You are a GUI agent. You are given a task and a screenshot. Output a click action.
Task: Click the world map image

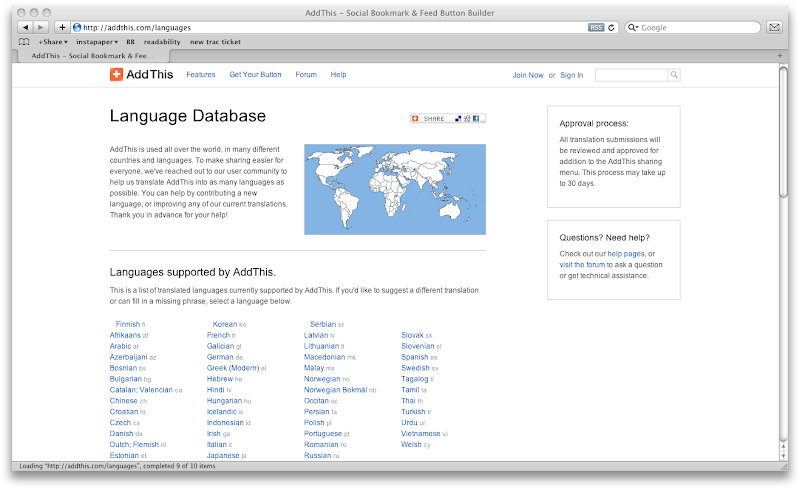(395, 189)
